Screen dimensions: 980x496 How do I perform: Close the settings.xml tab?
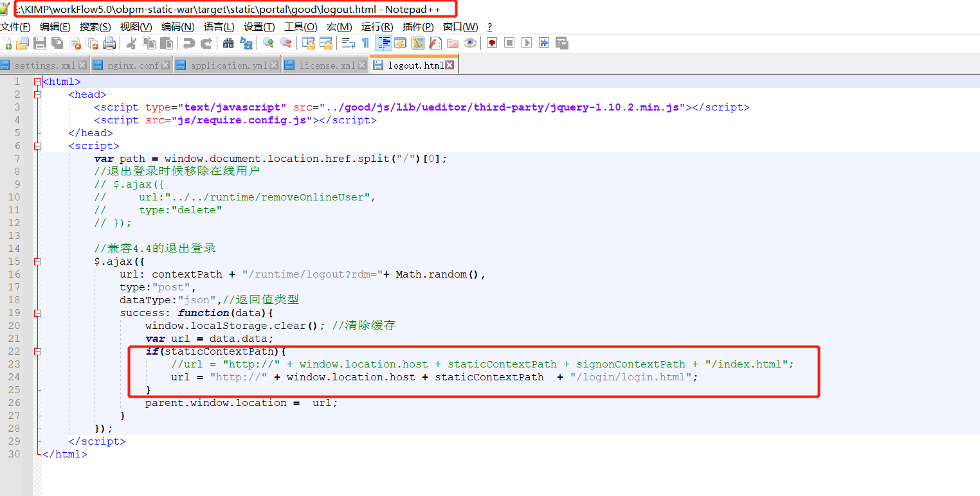(82, 65)
